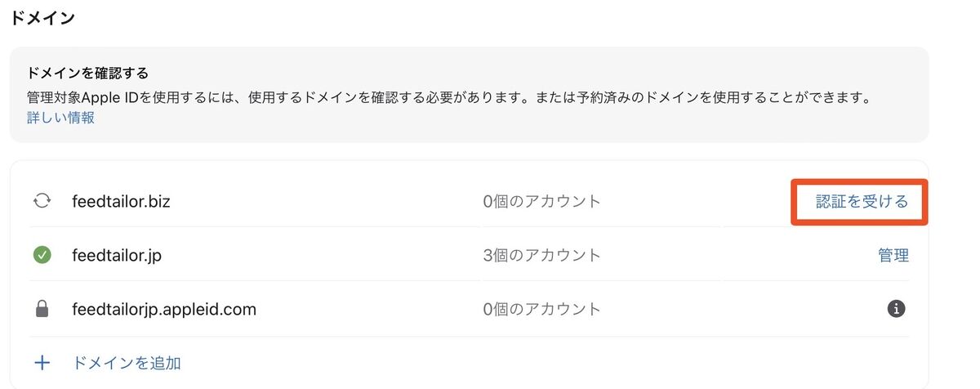Click the red highlight frame around 認証を受ける
Screen dimensions: 980x389
tap(860, 202)
